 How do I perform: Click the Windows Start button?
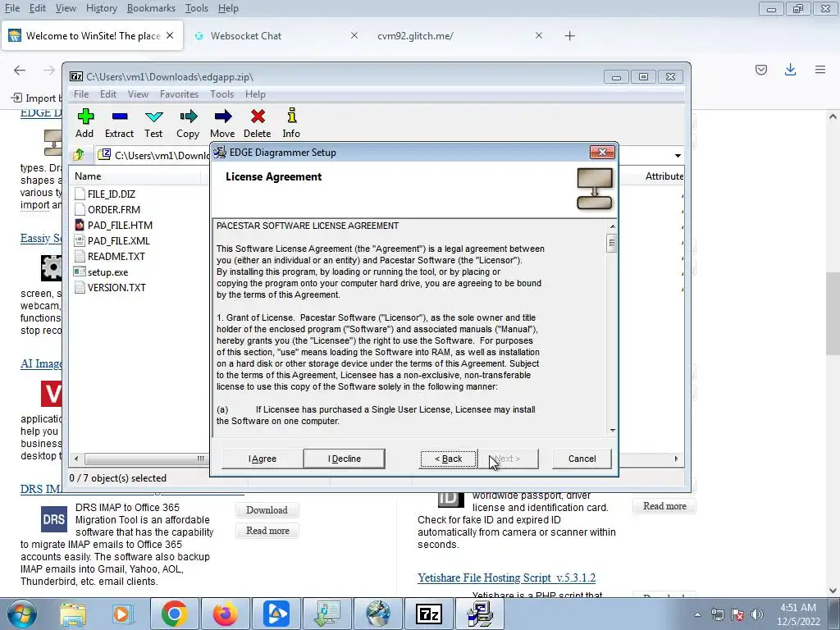coord(21,614)
